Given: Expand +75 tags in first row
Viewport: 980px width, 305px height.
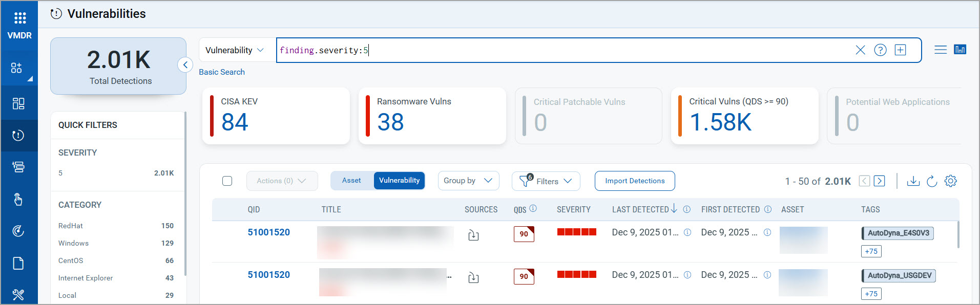Looking at the screenshot, I should pos(871,251).
